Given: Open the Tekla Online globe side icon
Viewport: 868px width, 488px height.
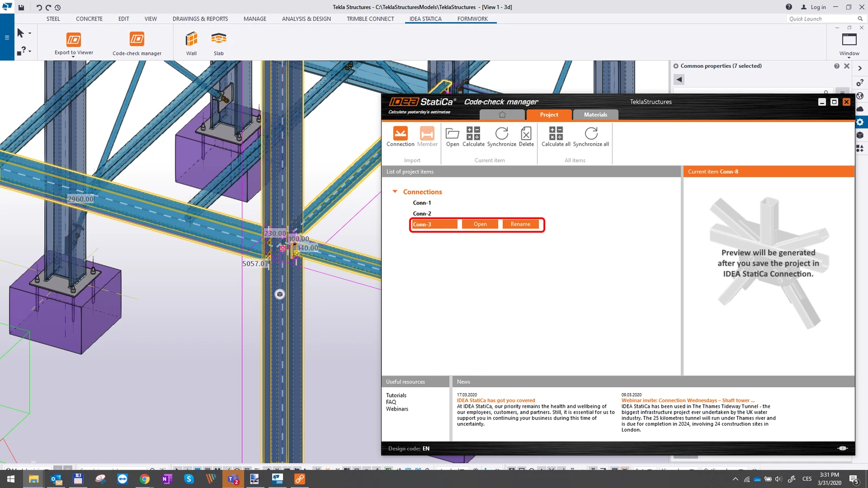Looking at the screenshot, I should [860, 96].
